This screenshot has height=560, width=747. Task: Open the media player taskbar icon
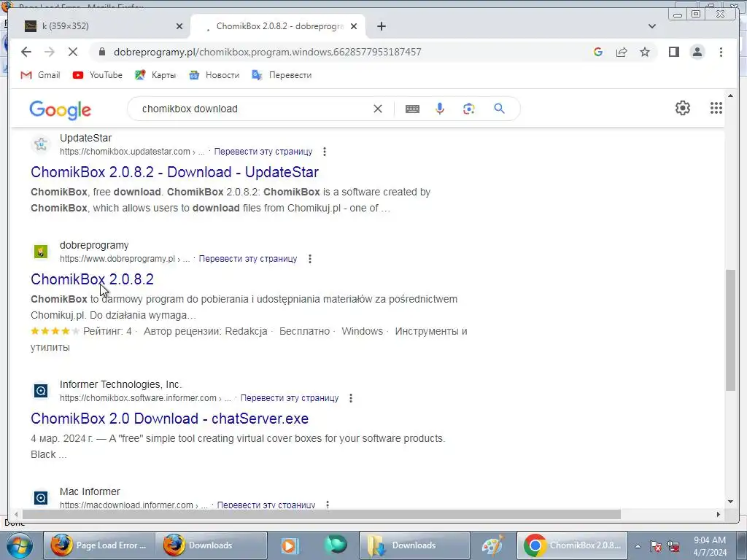point(289,545)
